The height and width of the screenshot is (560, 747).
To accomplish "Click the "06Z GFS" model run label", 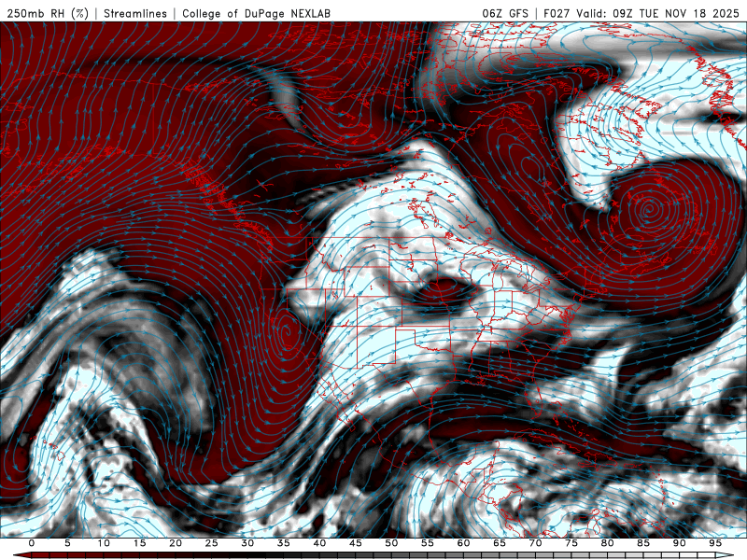I will click(505, 13).
